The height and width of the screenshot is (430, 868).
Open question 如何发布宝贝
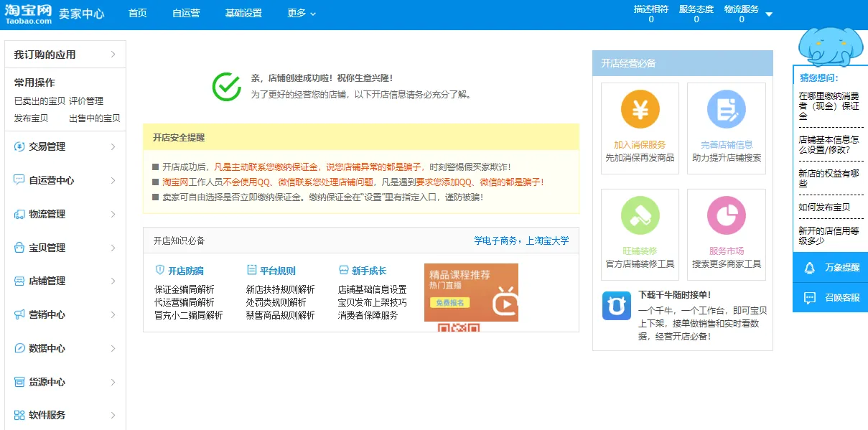[824, 207]
